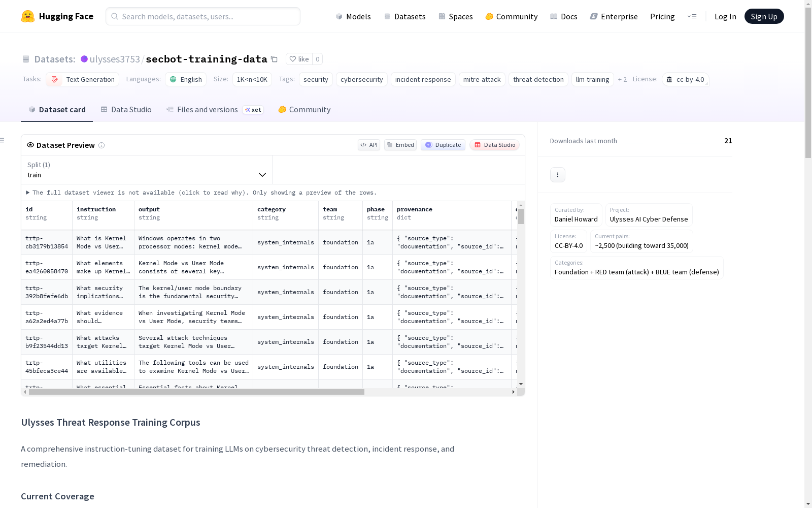
Task: Click the security tag
Action: pos(316,79)
